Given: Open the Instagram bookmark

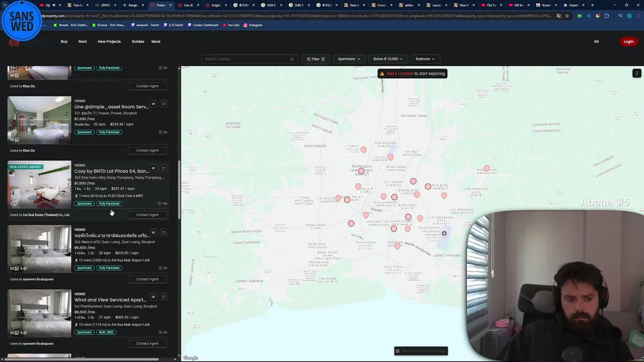Looking at the screenshot, I should 253,25.
